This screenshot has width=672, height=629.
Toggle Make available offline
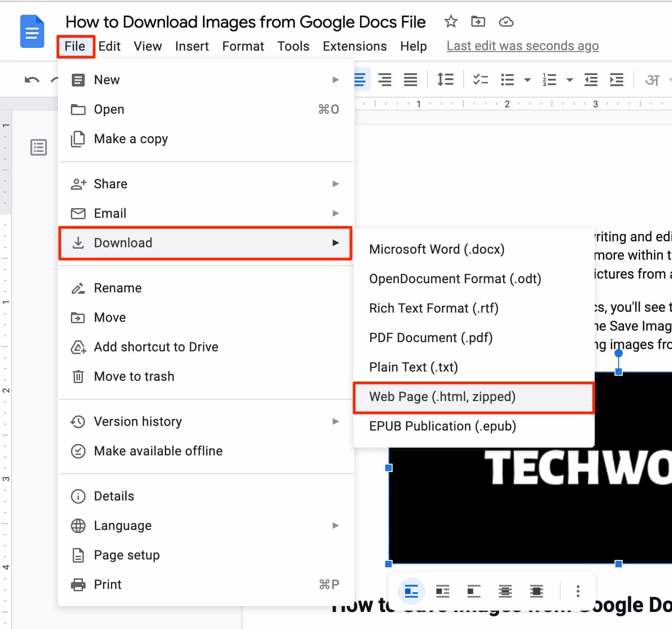(x=206, y=451)
